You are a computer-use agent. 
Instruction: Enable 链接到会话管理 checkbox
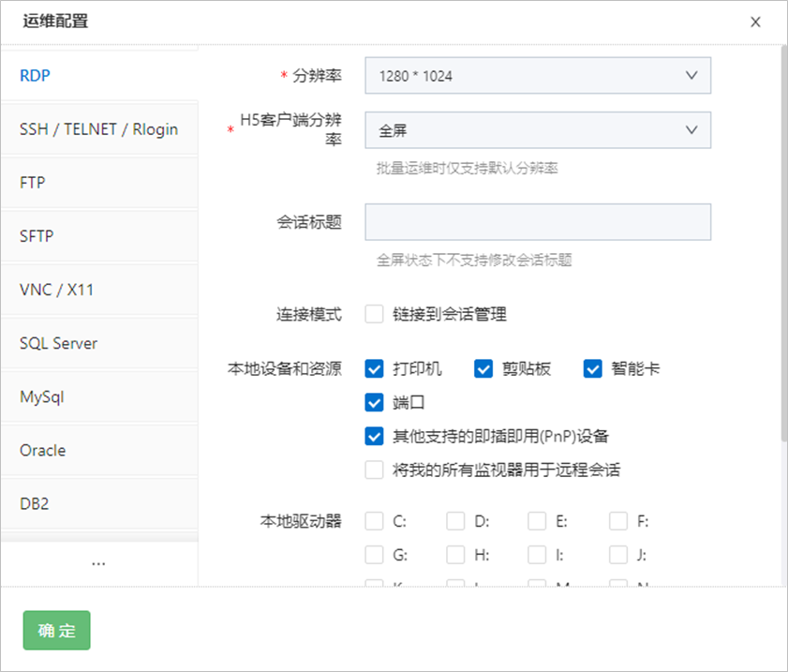(375, 315)
